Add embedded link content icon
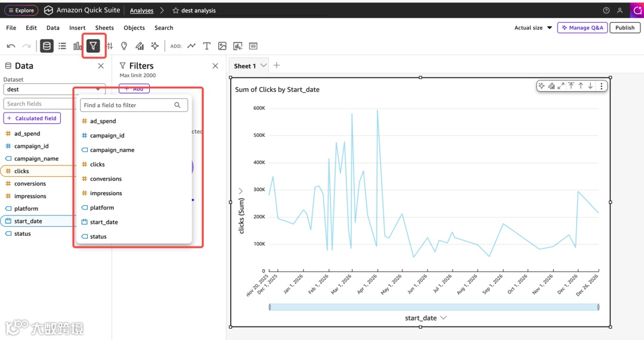This screenshot has width=644, height=340. (253, 46)
